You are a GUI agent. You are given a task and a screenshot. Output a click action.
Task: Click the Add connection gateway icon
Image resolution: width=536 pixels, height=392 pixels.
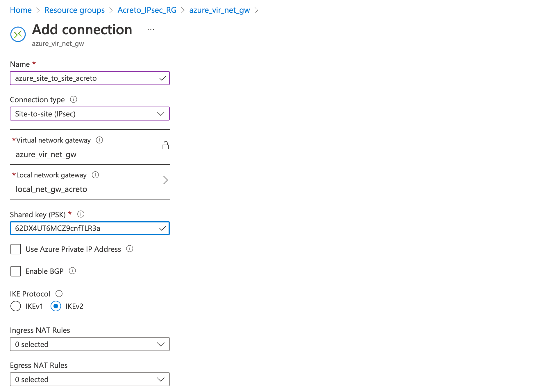(x=18, y=34)
